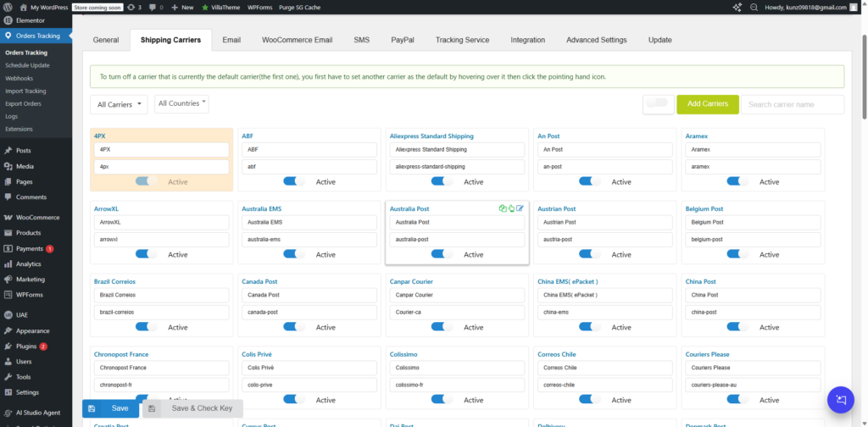
Task: Open VillaTheme star icon menu
Action: click(x=205, y=7)
